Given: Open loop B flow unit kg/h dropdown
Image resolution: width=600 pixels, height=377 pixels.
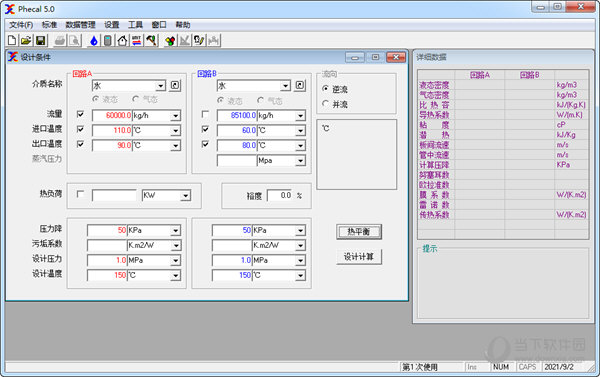Looking at the screenshot, I should click(300, 116).
